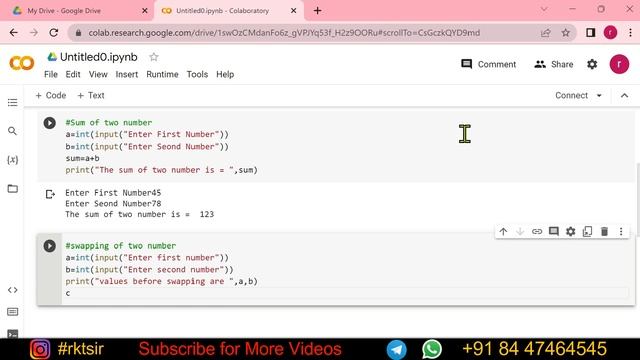This screenshot has width=640, height=360.
Task: Collapse the Colab header with chevron
Action: click(624, 96)
